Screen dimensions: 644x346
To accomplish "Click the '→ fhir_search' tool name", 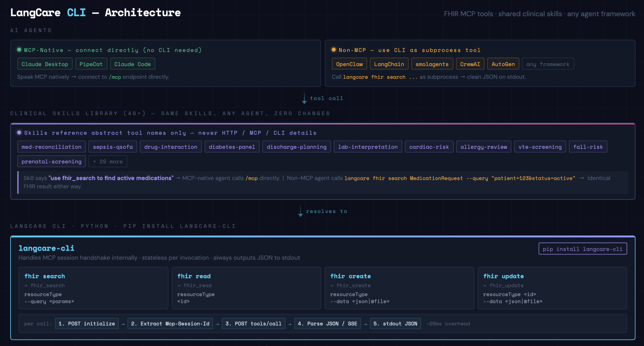I will pos(45,286).
